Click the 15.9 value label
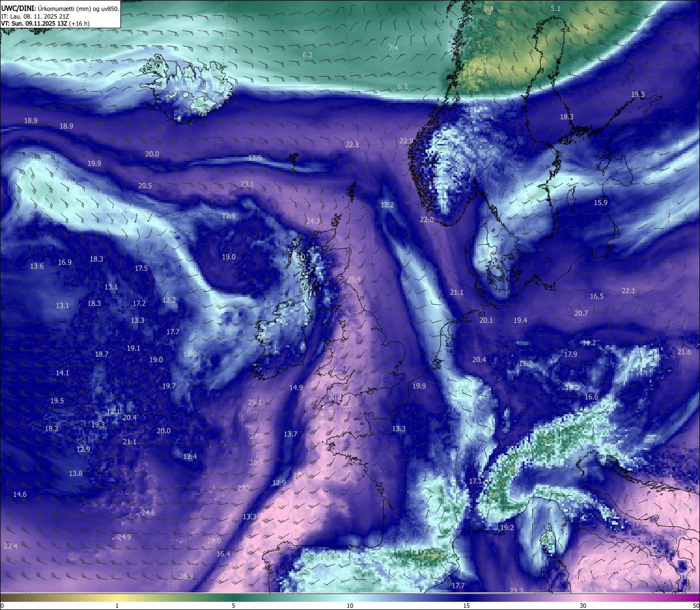 [x=600, y=203]
